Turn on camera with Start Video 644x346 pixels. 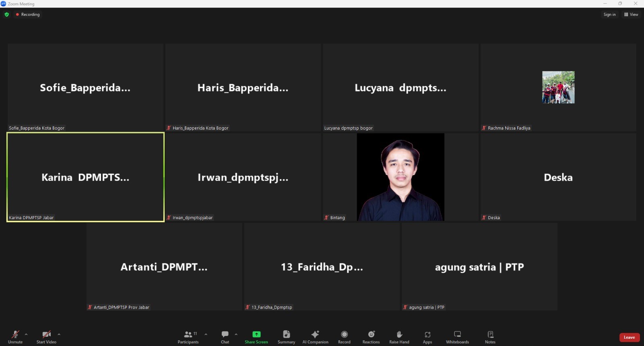46,337
